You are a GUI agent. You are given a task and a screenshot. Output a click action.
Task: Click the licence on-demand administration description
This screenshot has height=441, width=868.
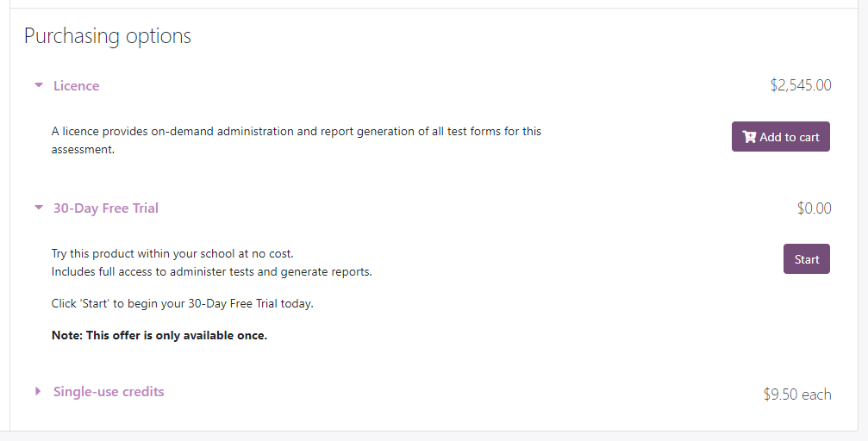coord(297,140)
